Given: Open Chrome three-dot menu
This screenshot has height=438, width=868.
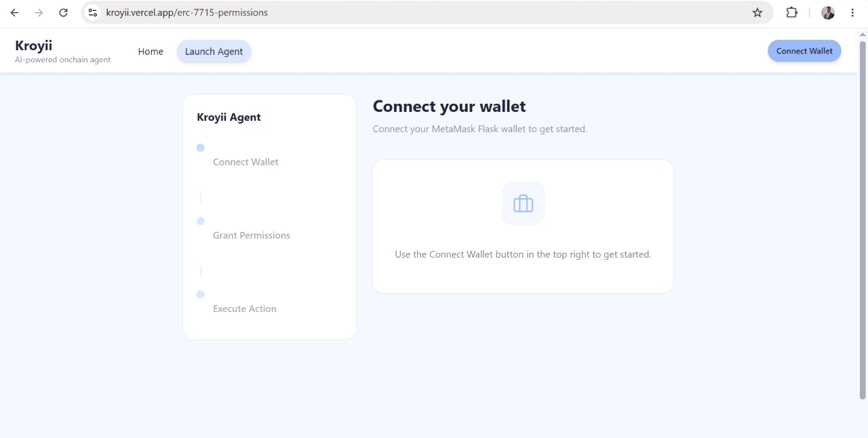Looking at the screenshot, I should (x=852, y=12).
